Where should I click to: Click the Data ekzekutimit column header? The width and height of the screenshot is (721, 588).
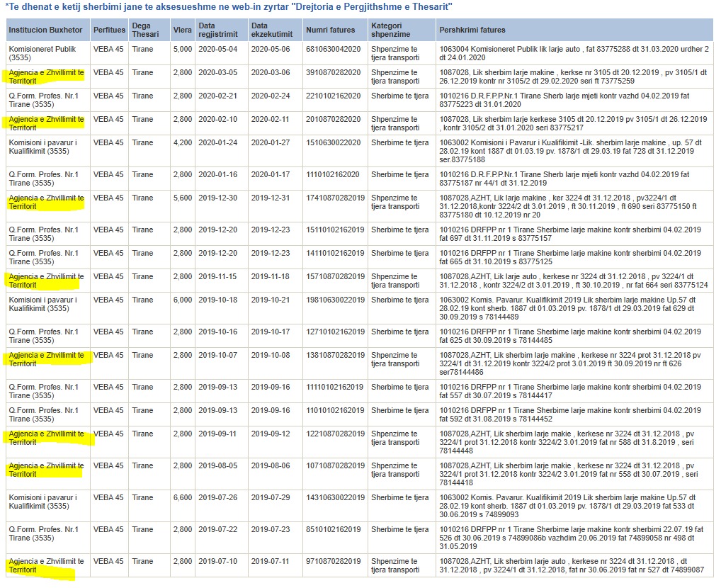coord(272,30)
